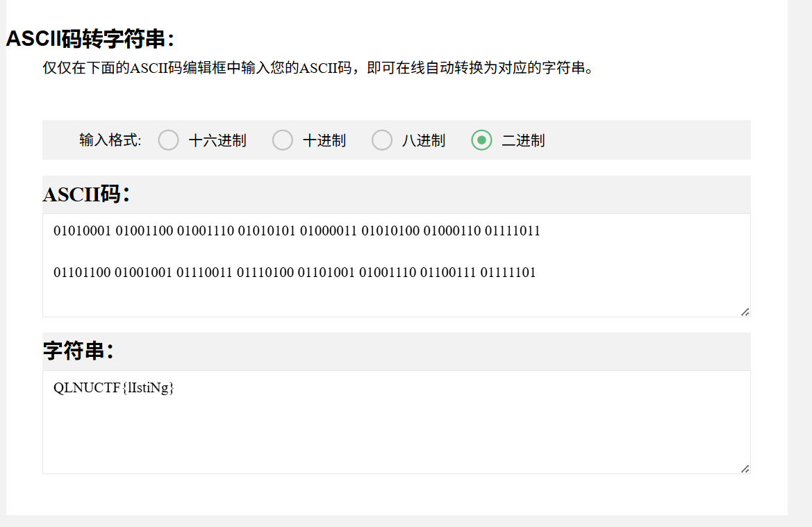Click the ASCII码转字符串 page heading
The width and height of the screenshot is (812, 527).
[90, 39]
